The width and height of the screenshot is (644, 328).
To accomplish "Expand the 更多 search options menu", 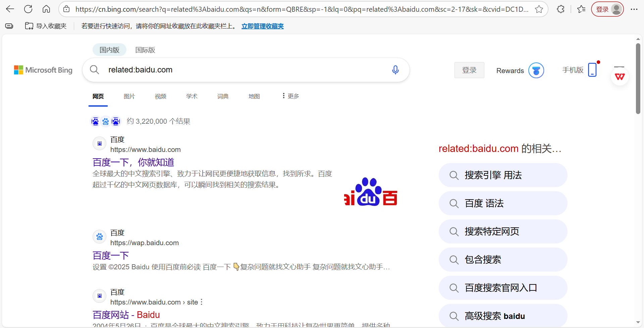I will click(x=290, y=96).
